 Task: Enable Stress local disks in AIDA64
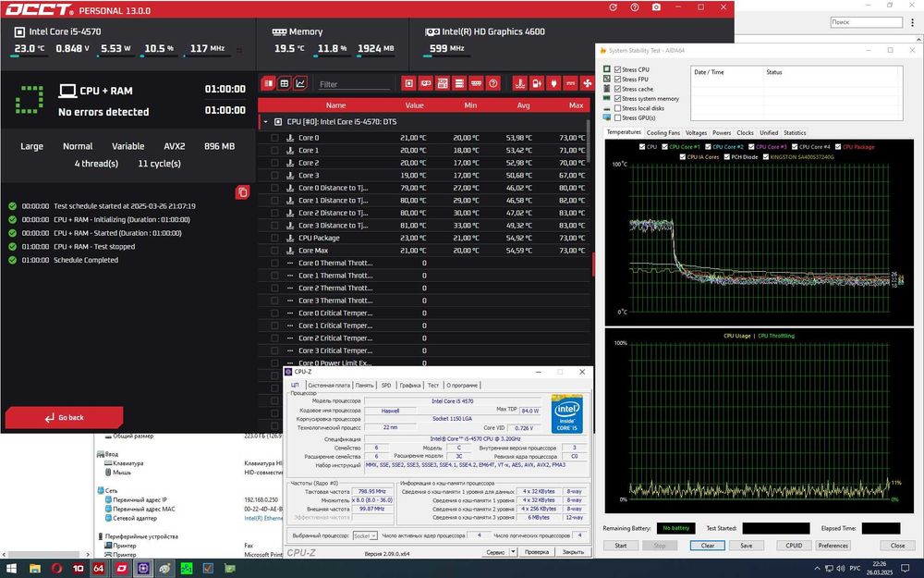617,108
